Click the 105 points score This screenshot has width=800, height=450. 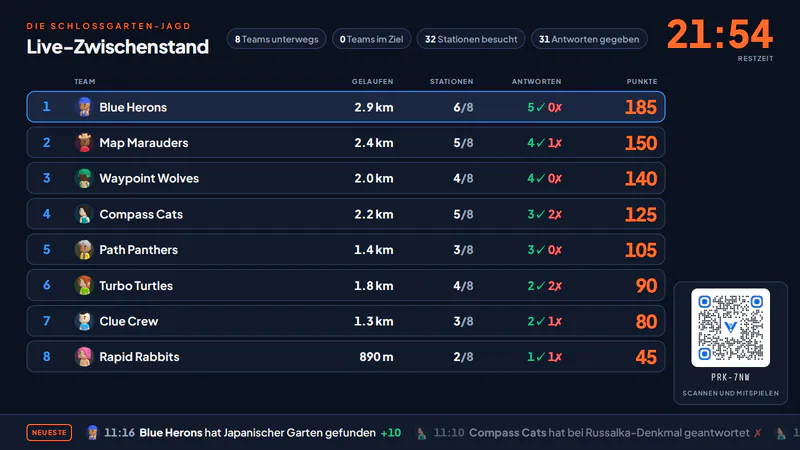(641, 250)
